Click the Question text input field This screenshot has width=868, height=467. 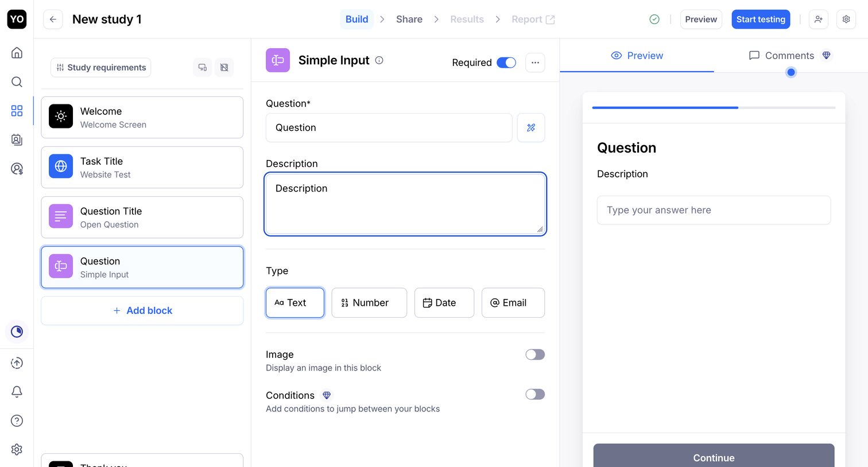(x=389, y=127)
